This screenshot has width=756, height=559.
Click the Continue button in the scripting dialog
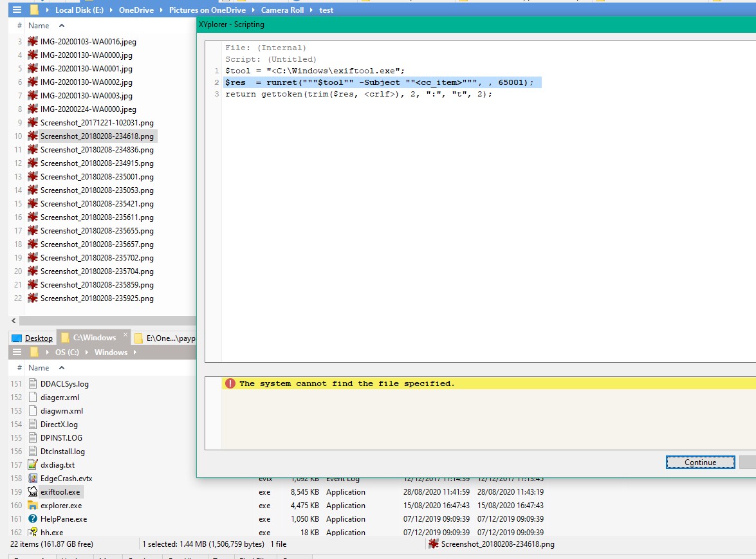click(700, 462)
